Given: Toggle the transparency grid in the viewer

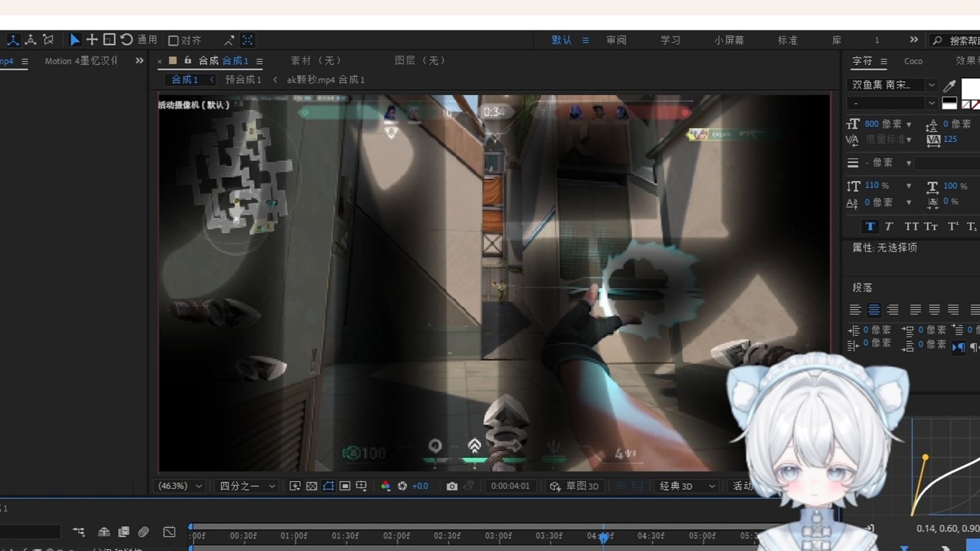Looking at the screenshot, I should pos(312,485).
